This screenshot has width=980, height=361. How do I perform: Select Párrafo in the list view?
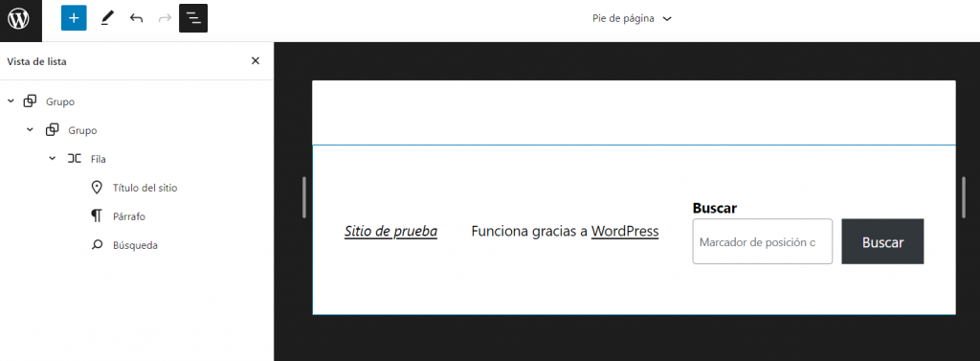(129, 216)
